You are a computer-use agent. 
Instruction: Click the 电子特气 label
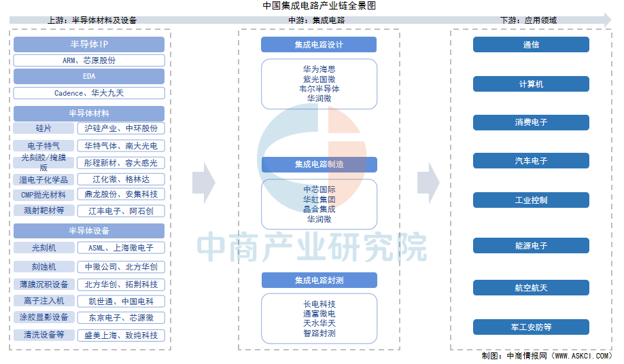click(44, 146)
